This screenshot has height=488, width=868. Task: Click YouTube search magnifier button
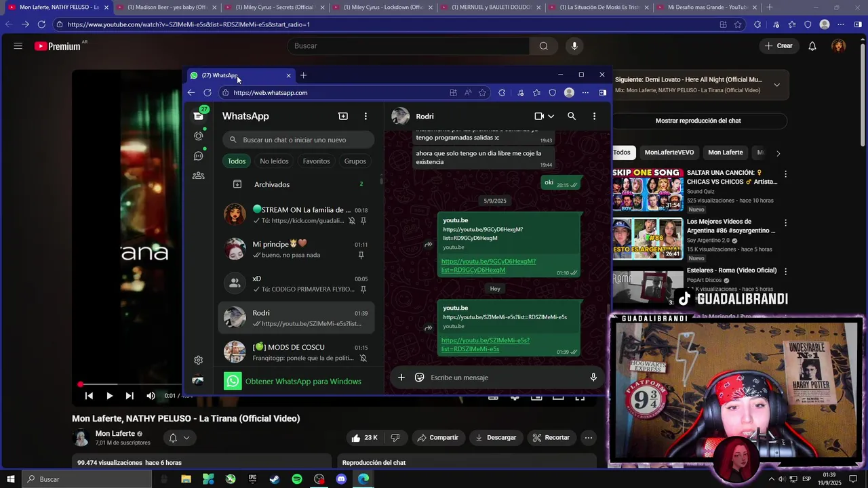click(544, 46)
